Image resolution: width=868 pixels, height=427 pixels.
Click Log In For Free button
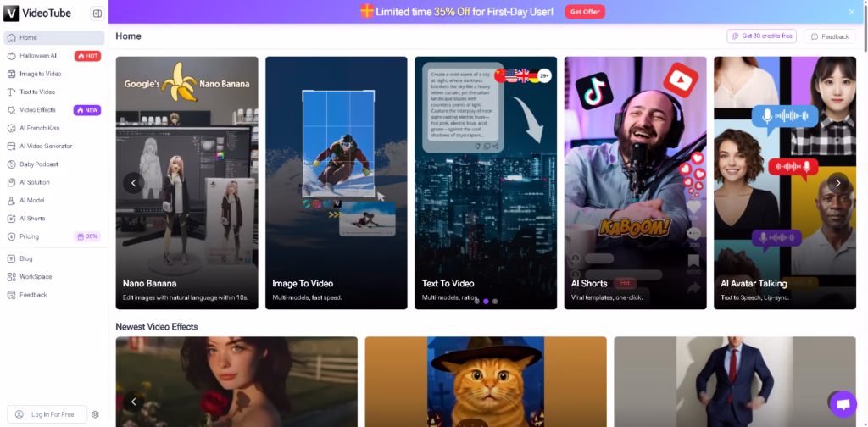[45, 414]
